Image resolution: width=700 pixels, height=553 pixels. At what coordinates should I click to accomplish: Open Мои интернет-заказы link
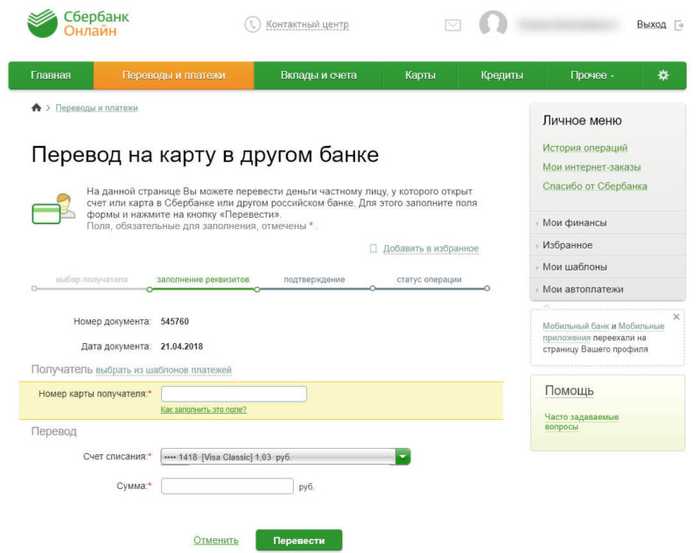coord(592,167)
